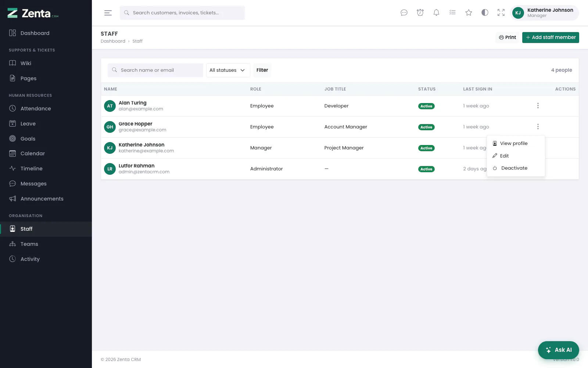Click KJ avatar in Katherine Johnson row
Screen dimensions: 588x368
tap(110, 148)
